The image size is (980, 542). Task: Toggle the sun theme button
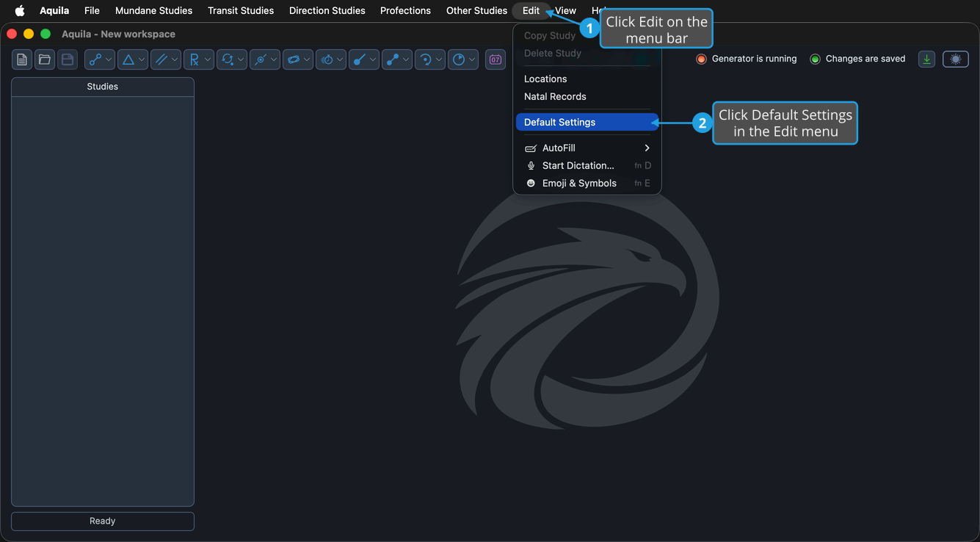click(x=956, y=59)
